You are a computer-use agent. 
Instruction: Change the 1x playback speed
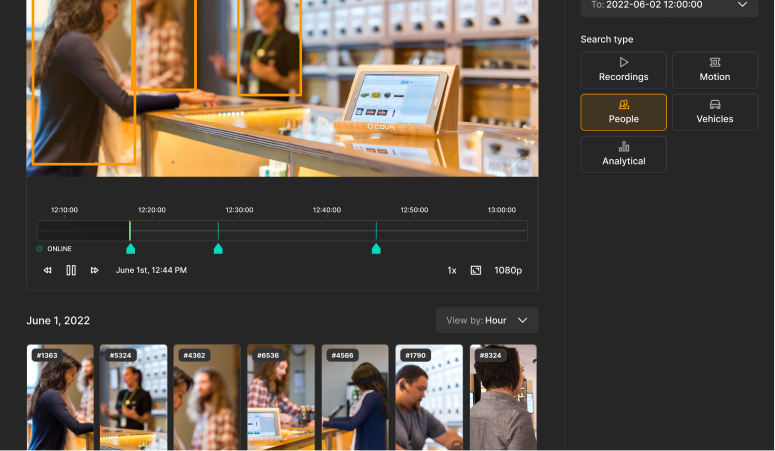tap(452, 270)
